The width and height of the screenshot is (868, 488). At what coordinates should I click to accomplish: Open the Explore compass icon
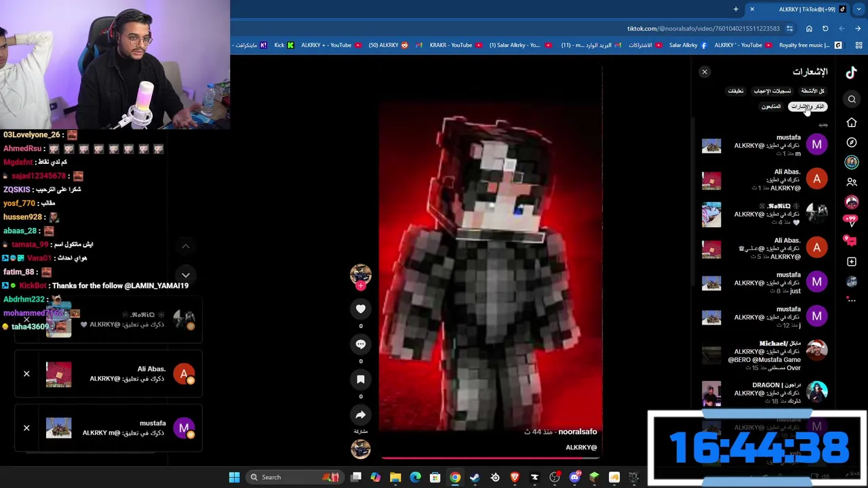click(852, 142)
